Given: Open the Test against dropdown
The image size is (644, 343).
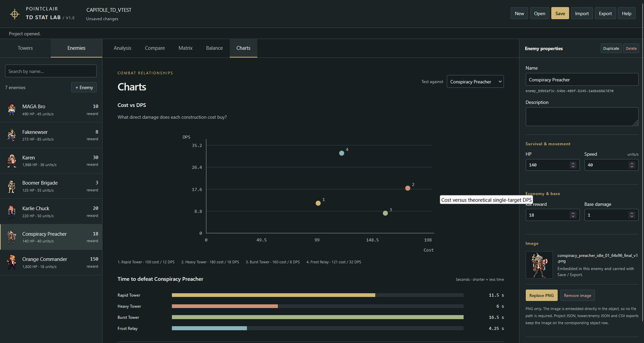Looking at the screenshot, I should (x=475, y=81).
